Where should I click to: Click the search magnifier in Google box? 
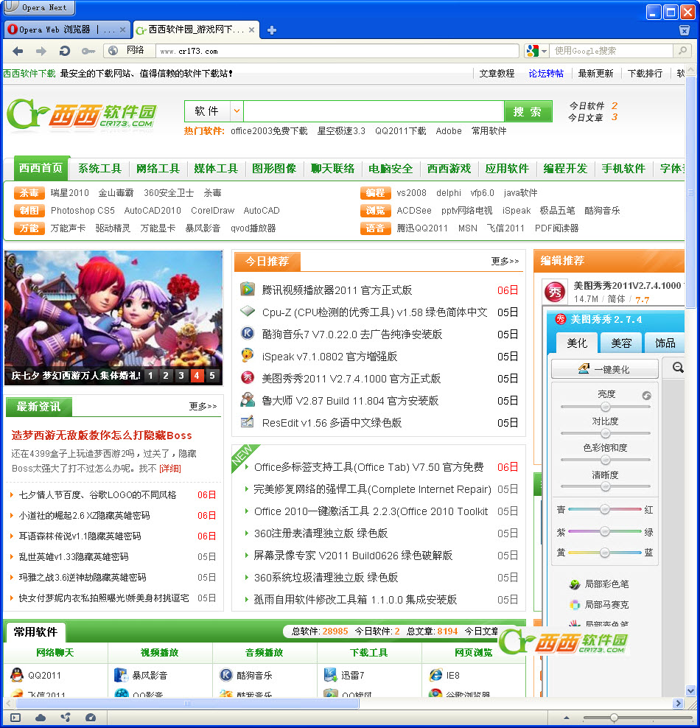[682, 51]
